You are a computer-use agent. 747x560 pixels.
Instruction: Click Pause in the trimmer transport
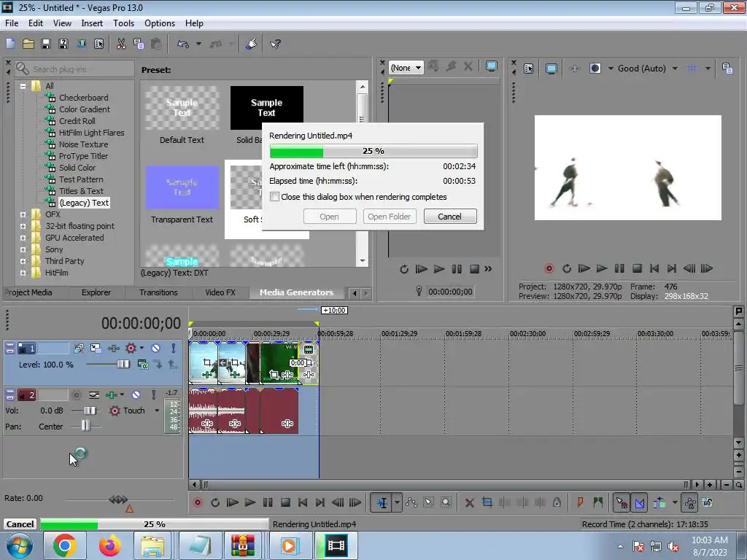[457, 269]
